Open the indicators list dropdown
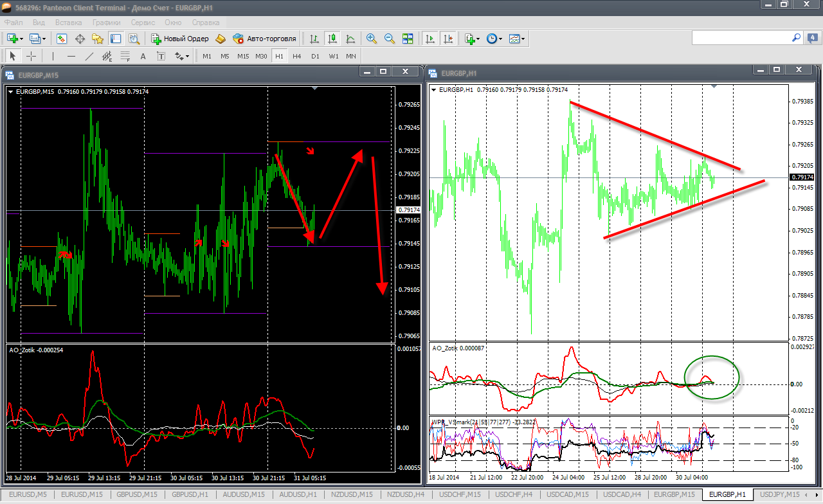The image size is (823, 504). (473, 39)
